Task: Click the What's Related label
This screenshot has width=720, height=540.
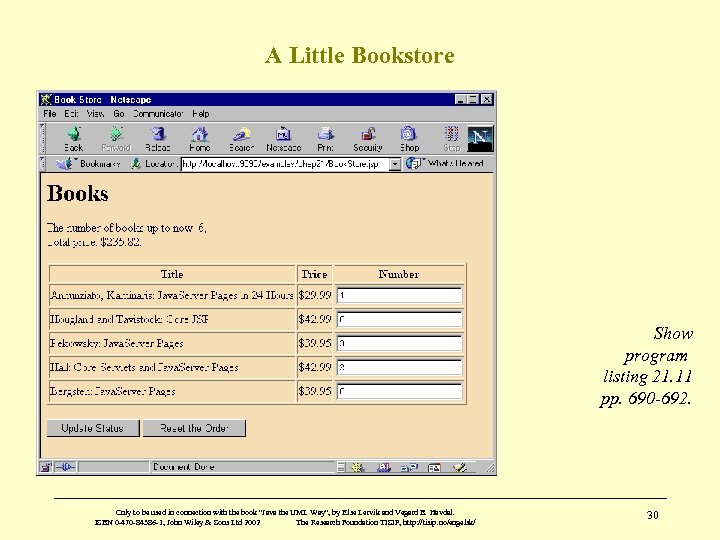Action: (456, 163)
